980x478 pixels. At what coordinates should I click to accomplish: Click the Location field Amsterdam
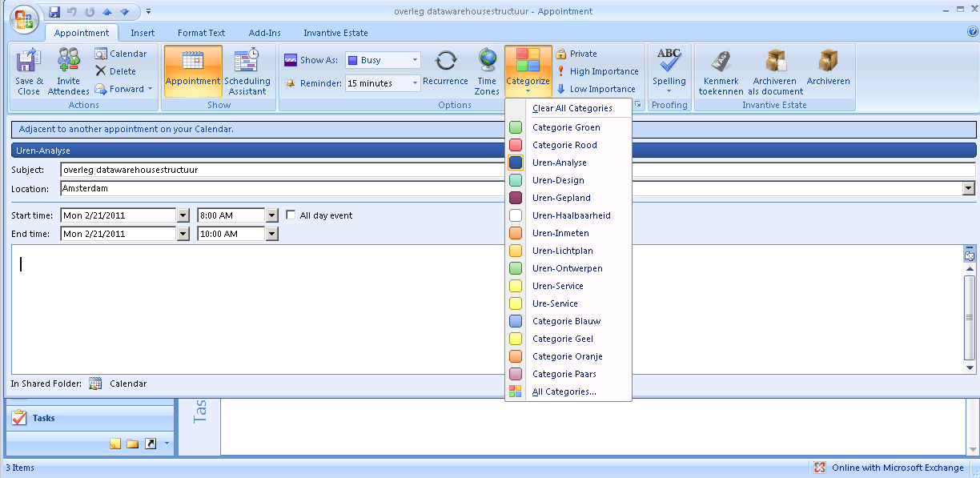pyautogui.click(x=512, y=189)
